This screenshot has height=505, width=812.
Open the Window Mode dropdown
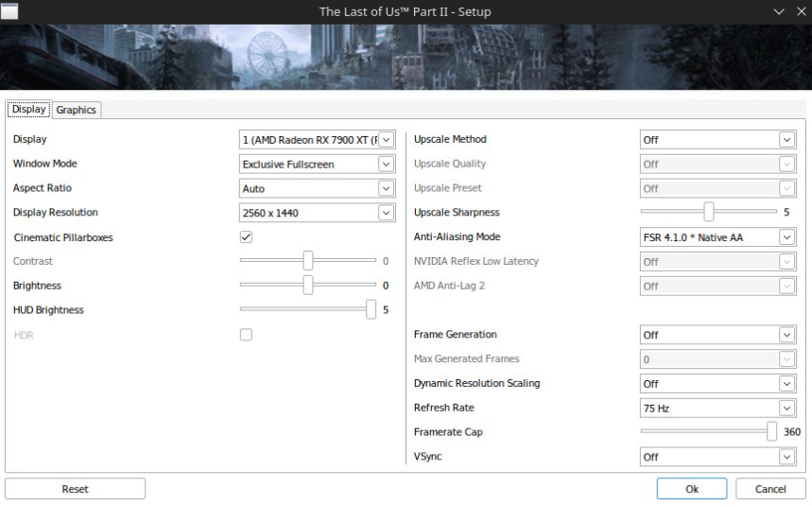(318, 165)
